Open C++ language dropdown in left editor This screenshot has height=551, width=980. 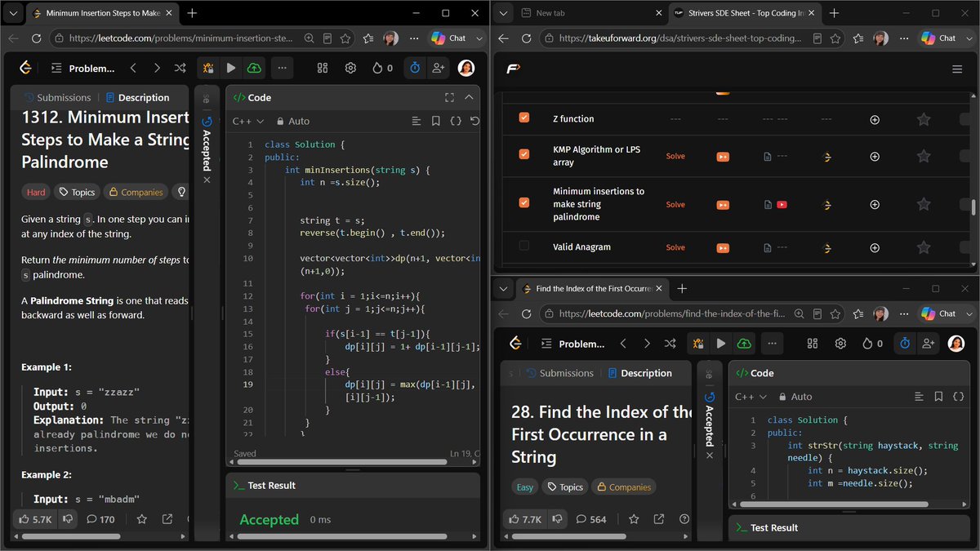[248, 121]
